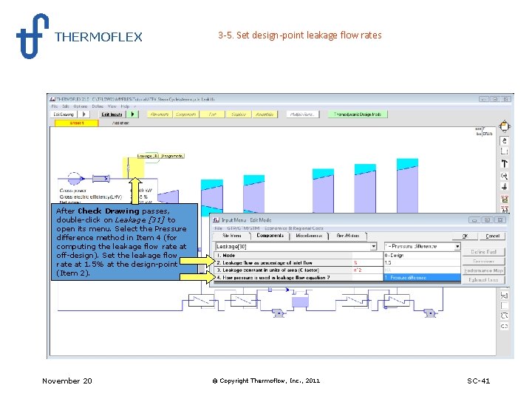Open Economics & Regional Costs menu
The width and height of the screenshot is (532, 399).
[294, 228]
